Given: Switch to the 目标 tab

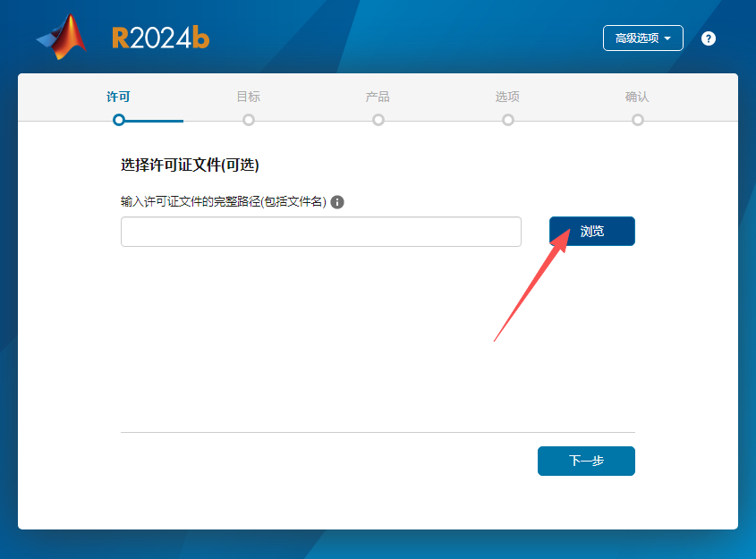Looking at the screenshot, I should tap(248, 97).
